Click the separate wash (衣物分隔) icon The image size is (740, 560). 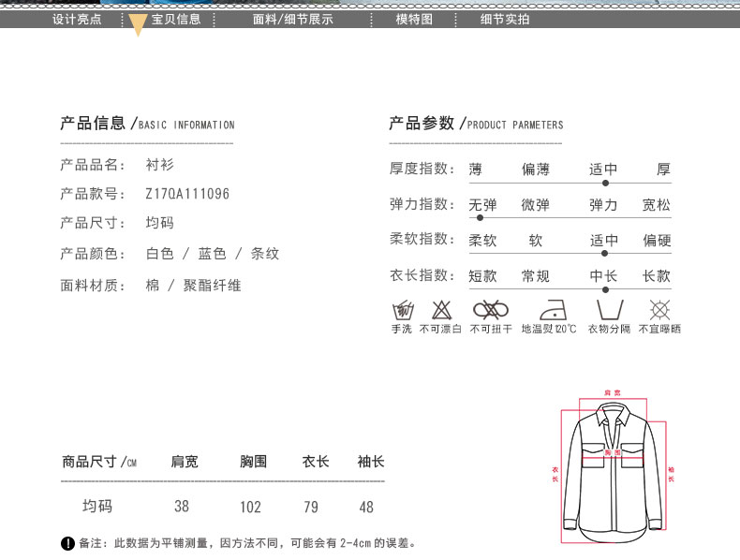point(609,310)
